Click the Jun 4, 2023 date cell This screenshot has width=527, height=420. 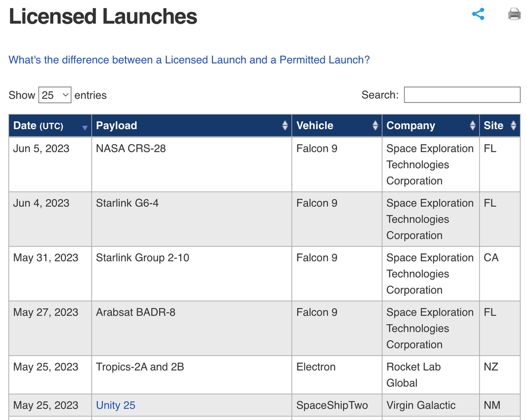click(50, 219)
